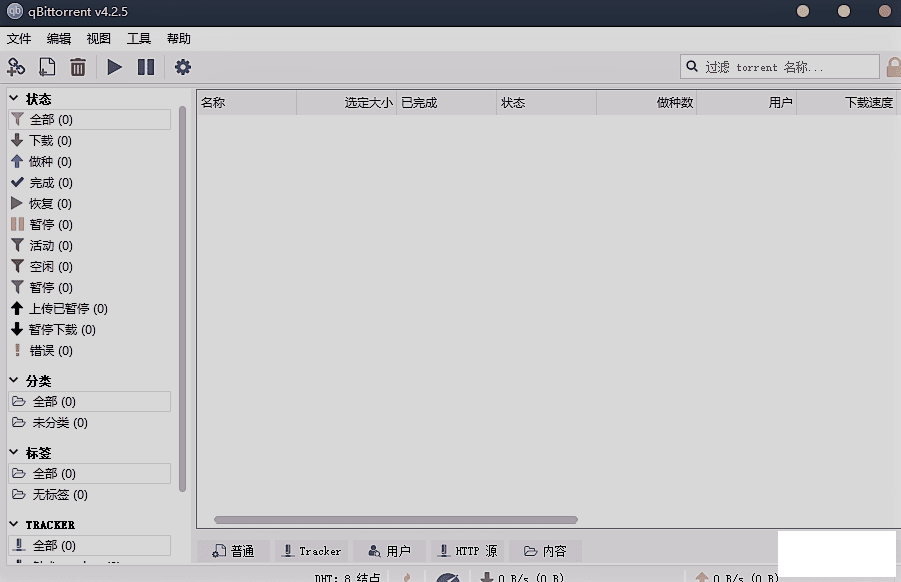Pause torrents with the pause icon

click(x=146, y=67)
